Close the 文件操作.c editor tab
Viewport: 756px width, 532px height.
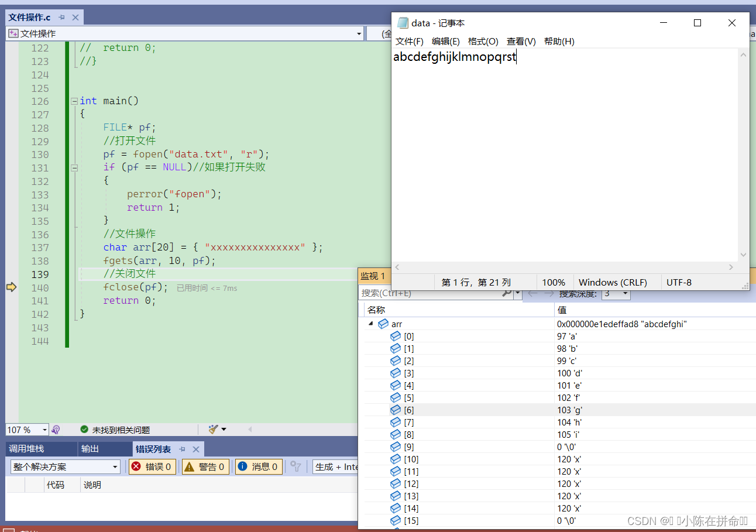[x=75, y=18]
